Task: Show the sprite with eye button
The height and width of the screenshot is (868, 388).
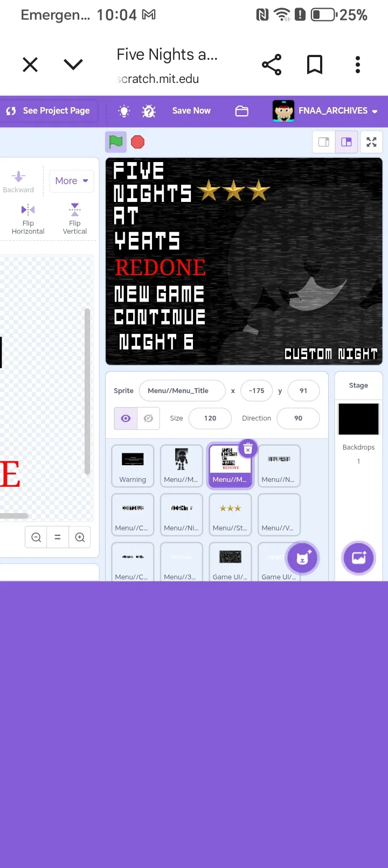Action: [x=126, y=418]
